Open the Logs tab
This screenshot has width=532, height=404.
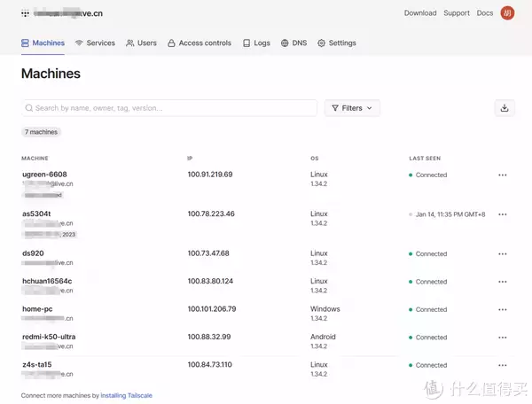pyautogui.click(x=256, y=43)
